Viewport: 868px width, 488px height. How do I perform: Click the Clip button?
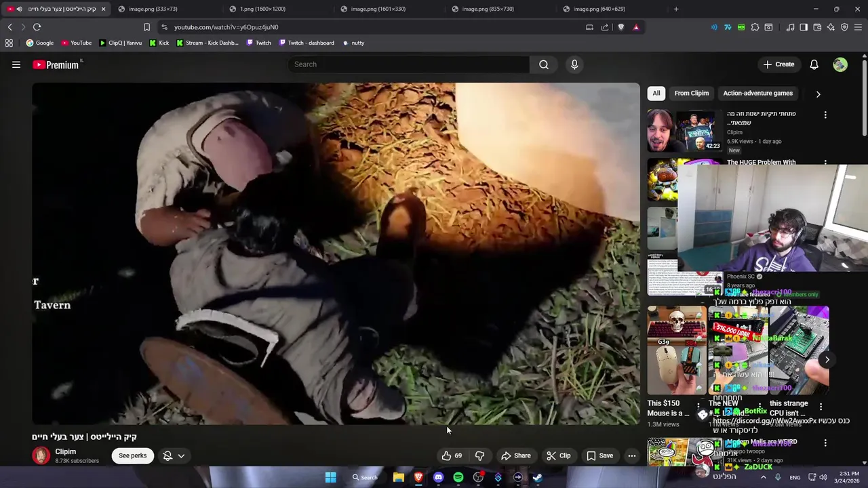pyautogui.click(x=558, y=455)
